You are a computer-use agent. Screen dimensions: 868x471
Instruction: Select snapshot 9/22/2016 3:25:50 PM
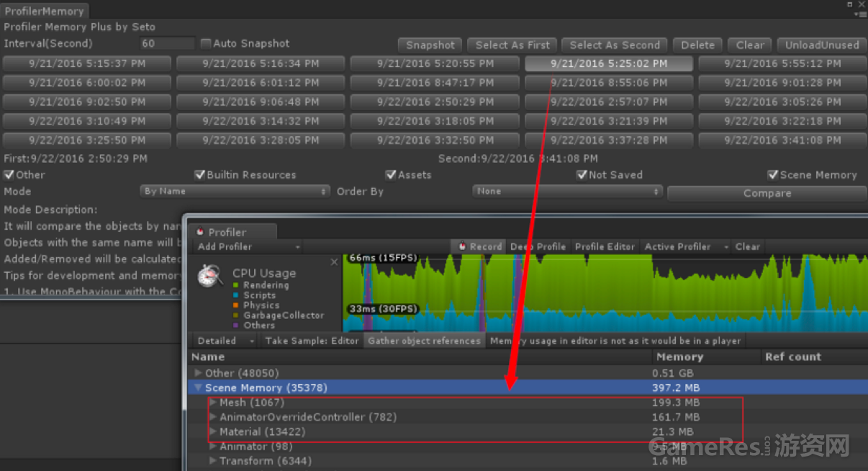point(87,140)
